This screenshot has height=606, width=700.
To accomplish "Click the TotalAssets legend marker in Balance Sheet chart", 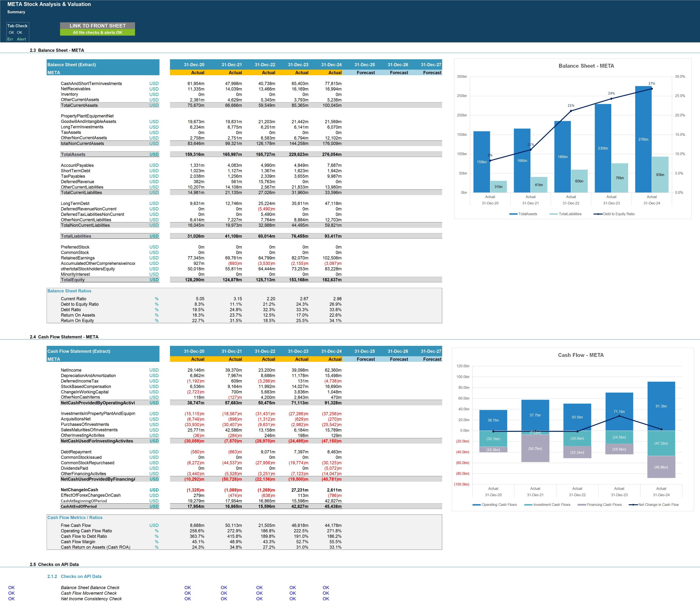I will coord(513,214).
